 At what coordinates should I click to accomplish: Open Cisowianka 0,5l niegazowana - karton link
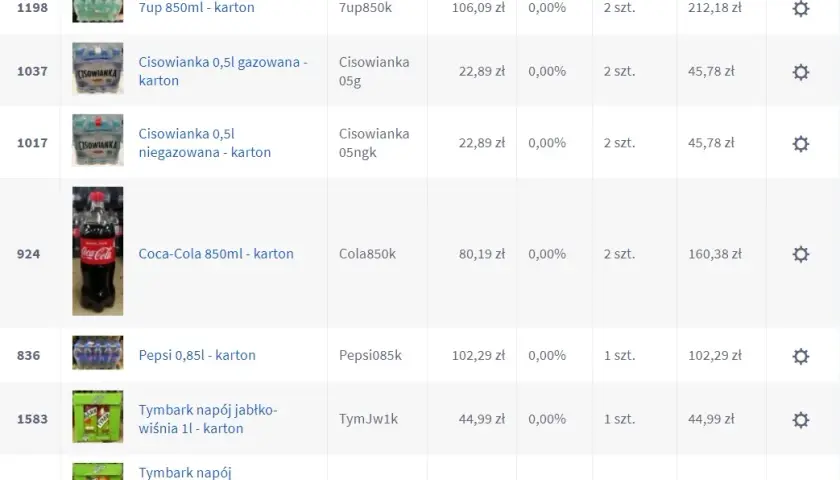point(205,143)
